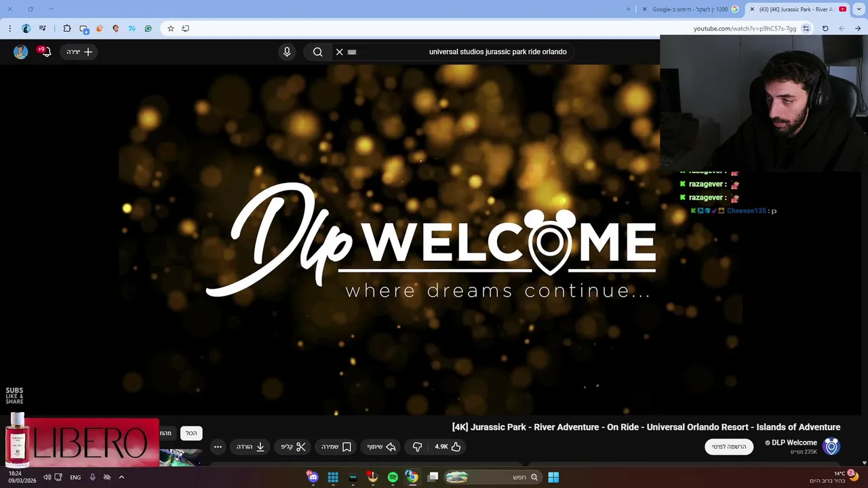Create a clip with scissors button
Screen dimensions: 868x488
(x=293, y=447)
